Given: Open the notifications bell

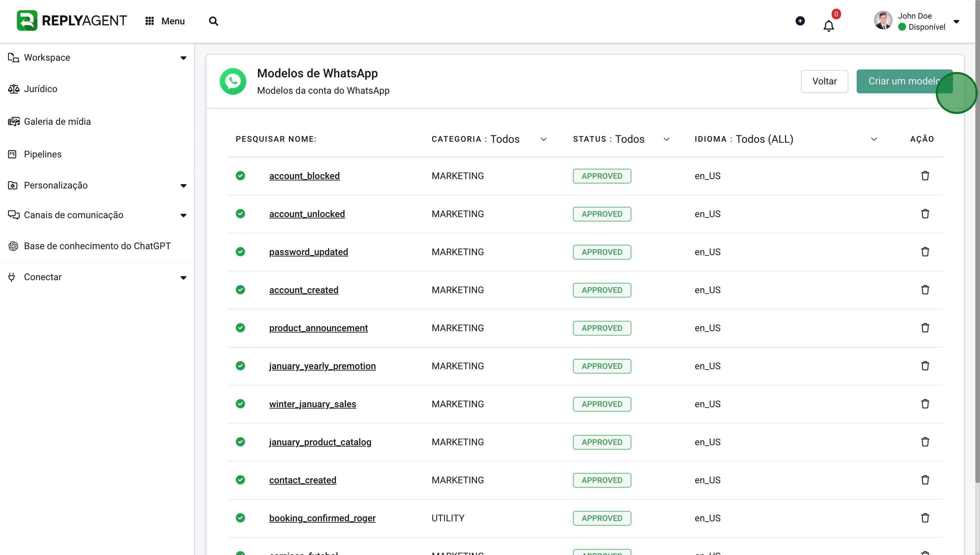Looking at the screenshot, I should pos(828,26).
